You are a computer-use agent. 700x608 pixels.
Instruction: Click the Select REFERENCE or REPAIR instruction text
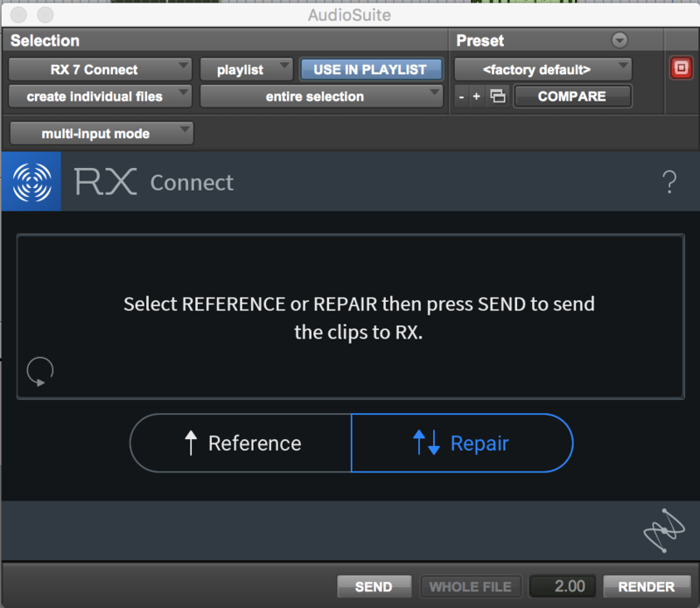[x=359, y=318]
